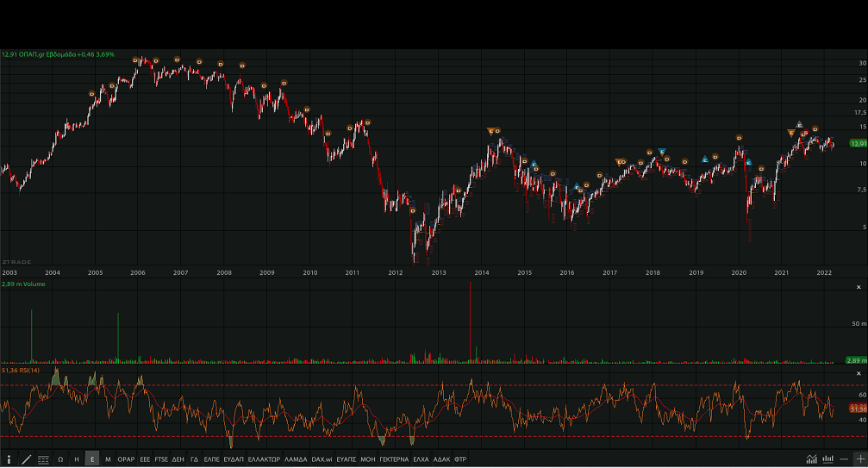Open the list layout icon
The width and height of the screenshot is (868, 468).
pyautogui.click(x=43, y=459)
